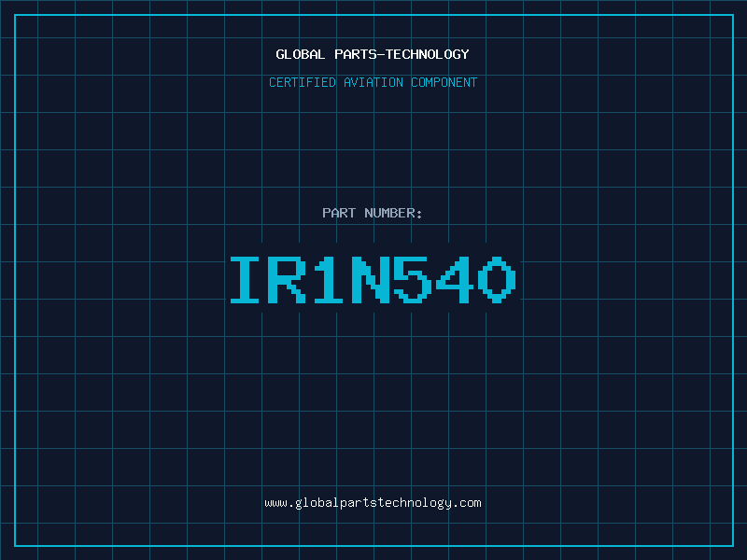Click the .com ending of the URL
The height and width of the screenshot is (560, 747).
click(x=467, y=502)
